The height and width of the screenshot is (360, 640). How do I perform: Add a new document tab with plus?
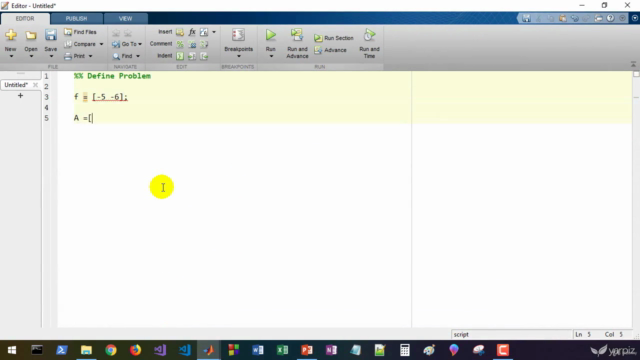[x=20, y=96]
